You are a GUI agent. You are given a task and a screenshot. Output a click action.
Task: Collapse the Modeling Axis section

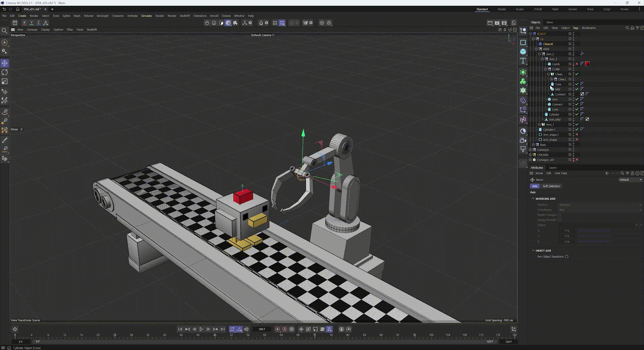pos(533,199)
